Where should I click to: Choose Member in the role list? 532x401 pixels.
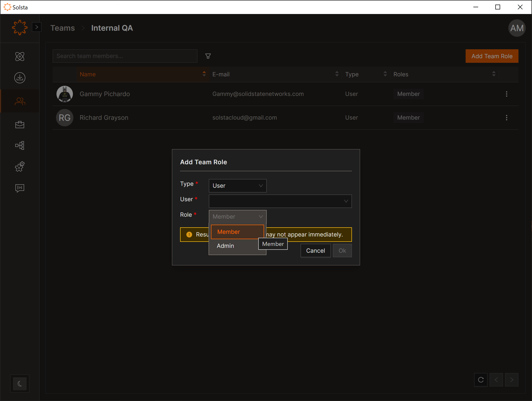(x=238, y=232)
